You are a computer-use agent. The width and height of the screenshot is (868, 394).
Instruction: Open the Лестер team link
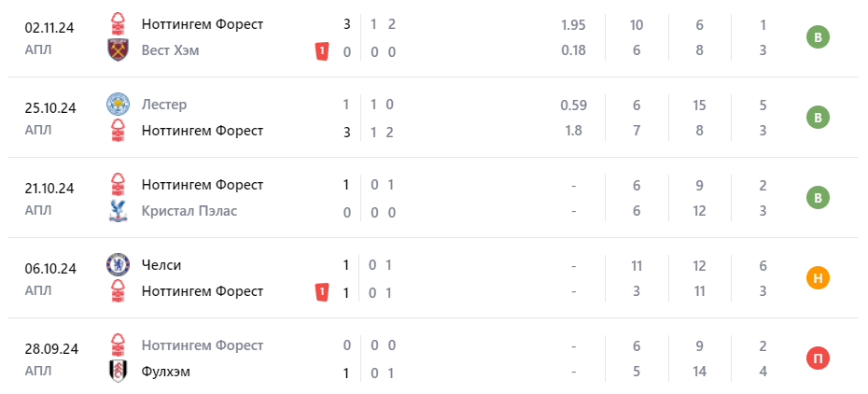tap(164, 105)
